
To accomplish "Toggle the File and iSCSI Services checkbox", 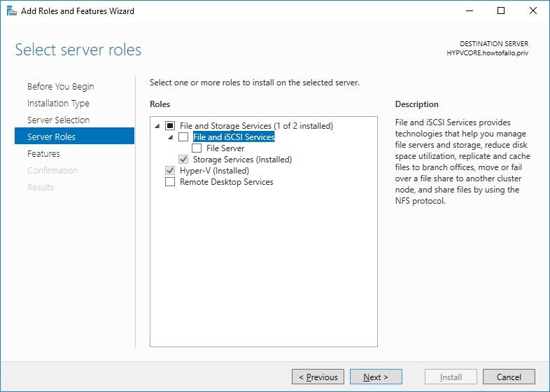I will [183, 137].
